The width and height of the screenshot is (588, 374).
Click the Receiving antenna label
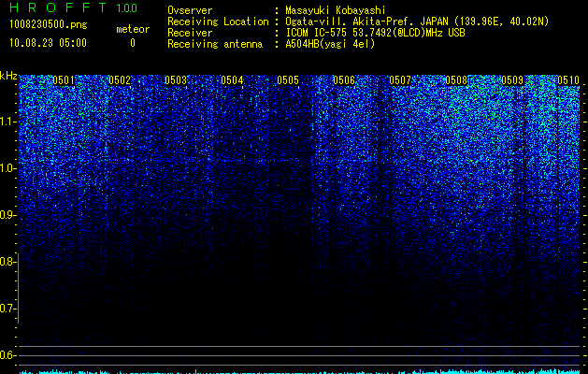[x=215, y=44]
